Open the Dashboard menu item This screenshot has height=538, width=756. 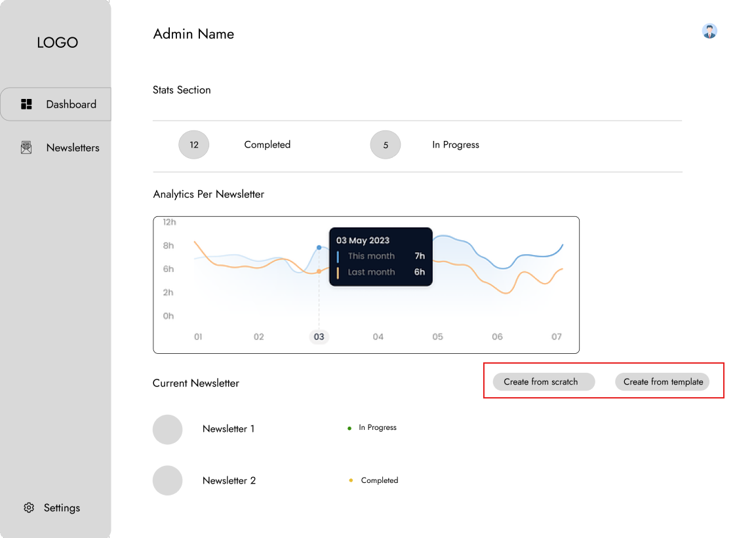71,104
